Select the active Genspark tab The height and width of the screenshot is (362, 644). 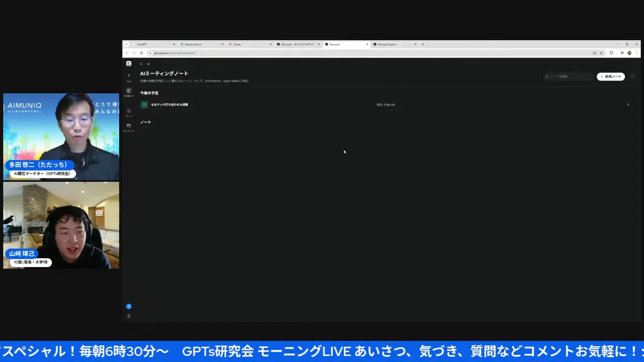pos(346,44)
